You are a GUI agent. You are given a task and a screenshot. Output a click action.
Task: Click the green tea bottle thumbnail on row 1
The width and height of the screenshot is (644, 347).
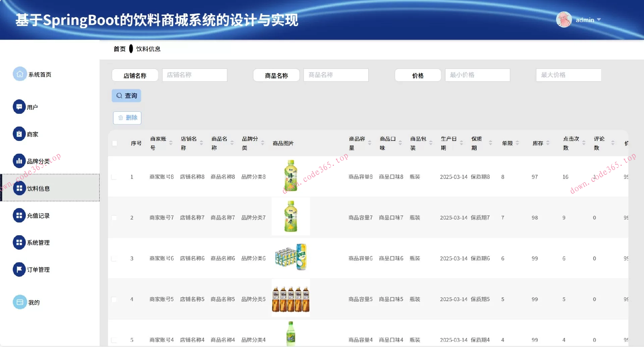click(290, 176)
